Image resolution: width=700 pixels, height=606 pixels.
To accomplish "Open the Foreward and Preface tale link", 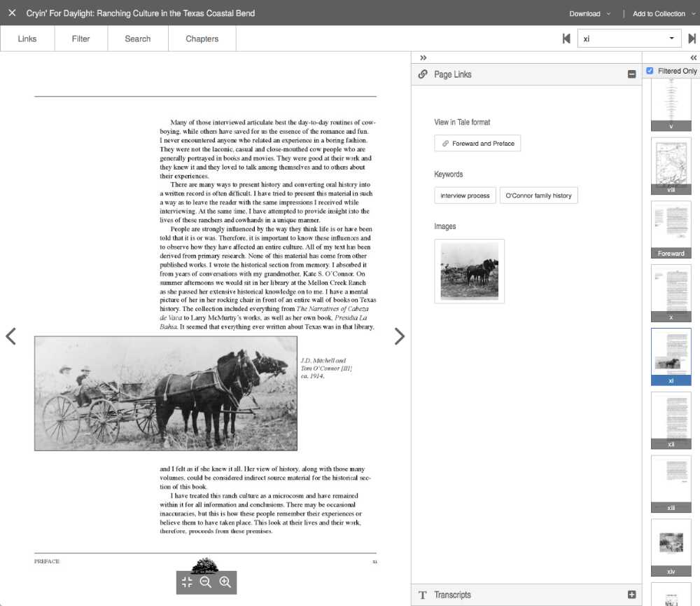I will coord(477,144).
